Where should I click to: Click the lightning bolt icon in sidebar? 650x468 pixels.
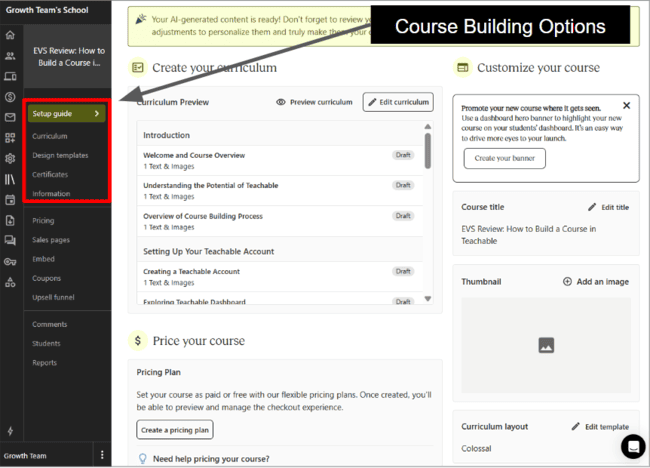click(x=10, y=431)
